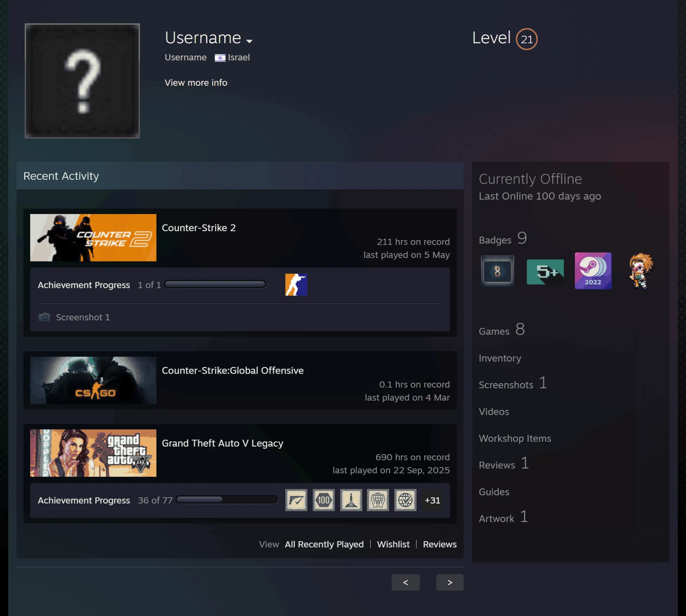
Task: Open Artwork 1 in the sidebar
Action: tap(503, 517)
